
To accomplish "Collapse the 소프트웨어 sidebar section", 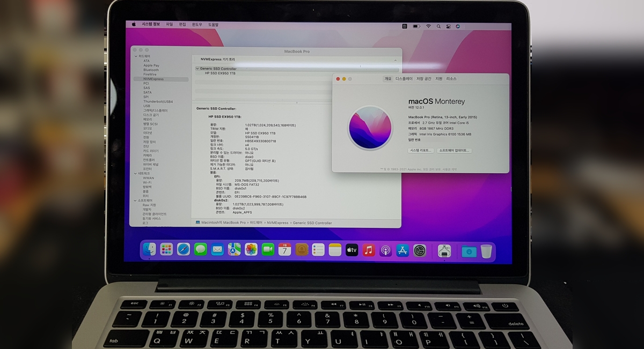I will tap(136, 201).
